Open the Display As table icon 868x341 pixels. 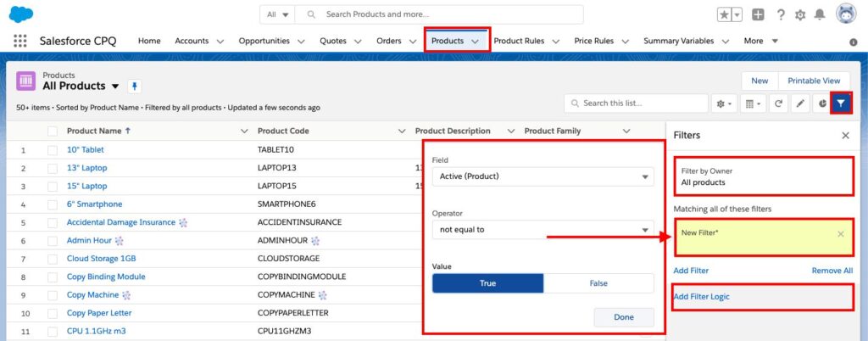[753, 103]
